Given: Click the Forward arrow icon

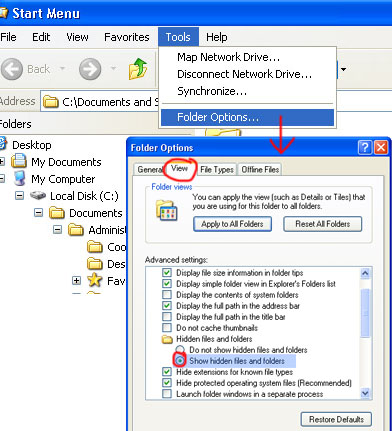Looking at the screenshot, I should click(90, 69).
